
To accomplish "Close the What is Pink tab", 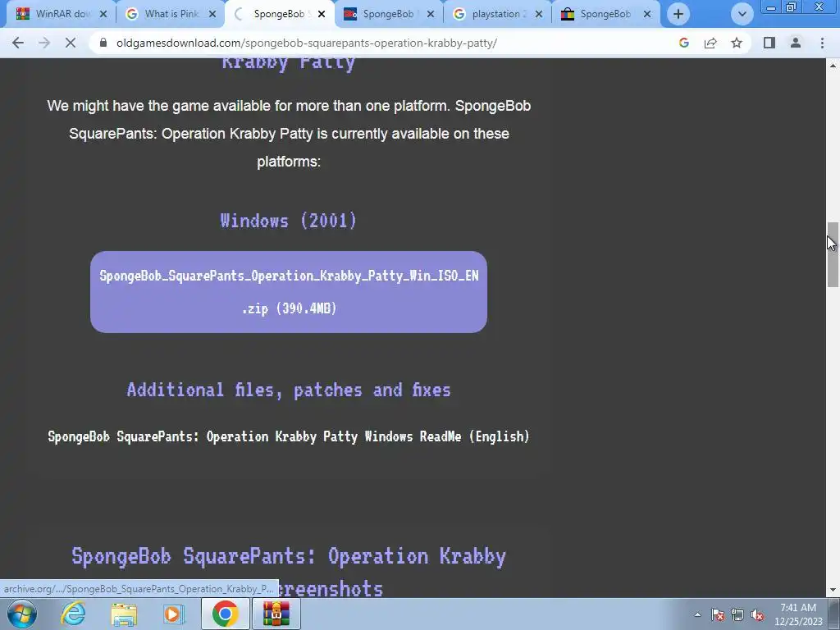I will pos(212,15).
